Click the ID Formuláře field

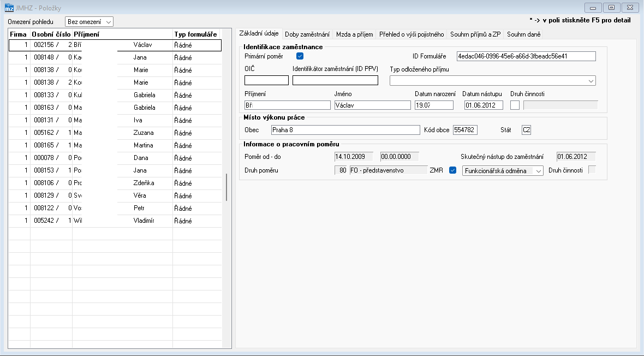click(x=526, y=56)
